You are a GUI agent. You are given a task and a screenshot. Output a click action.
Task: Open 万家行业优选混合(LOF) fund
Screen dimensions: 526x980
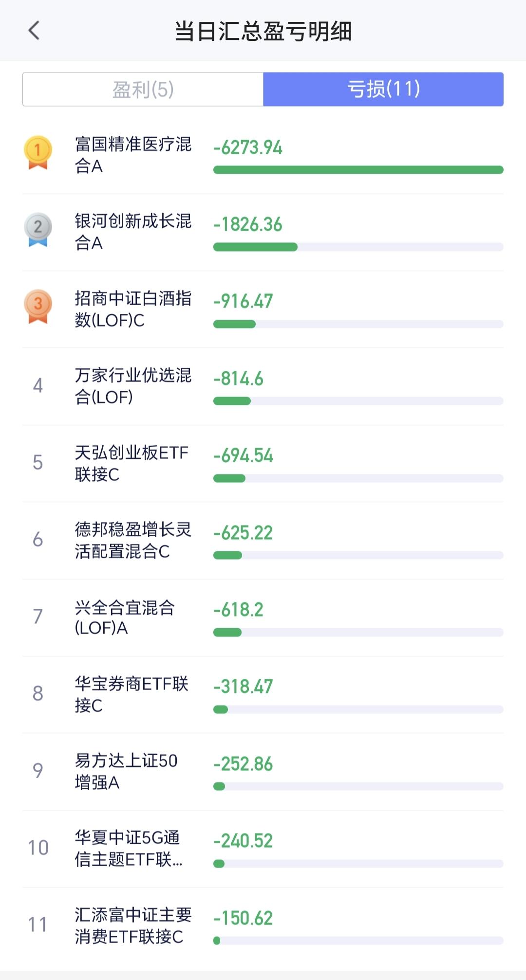tap(263, 386)
